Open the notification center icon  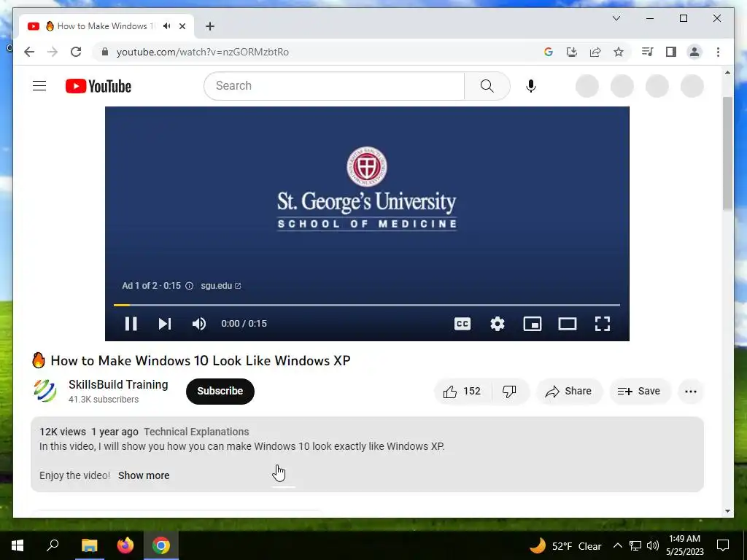pyautogui.click(x=723, y=545)
